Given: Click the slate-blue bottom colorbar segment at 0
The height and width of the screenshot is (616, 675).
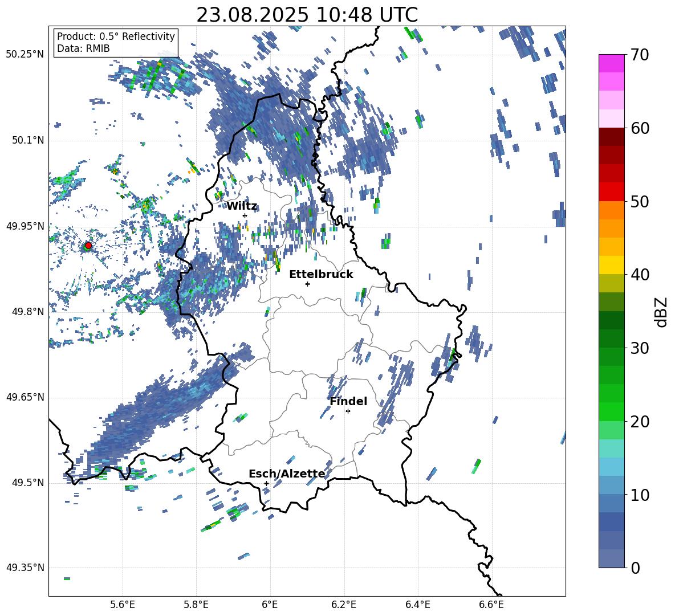Looking at the screenshot, I should coord(612,558).
